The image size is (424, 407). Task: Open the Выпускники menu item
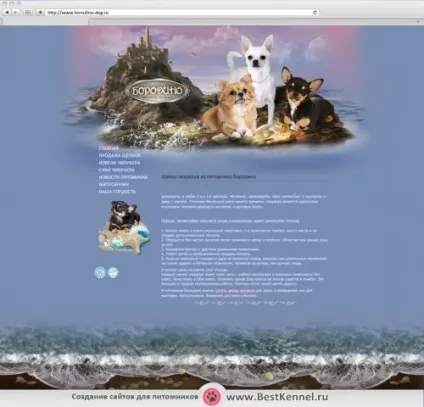114,184
